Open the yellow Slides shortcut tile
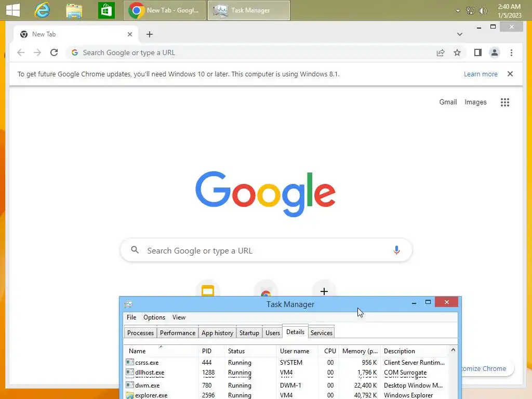Screen dimensions: 532x399 (208, 290)
